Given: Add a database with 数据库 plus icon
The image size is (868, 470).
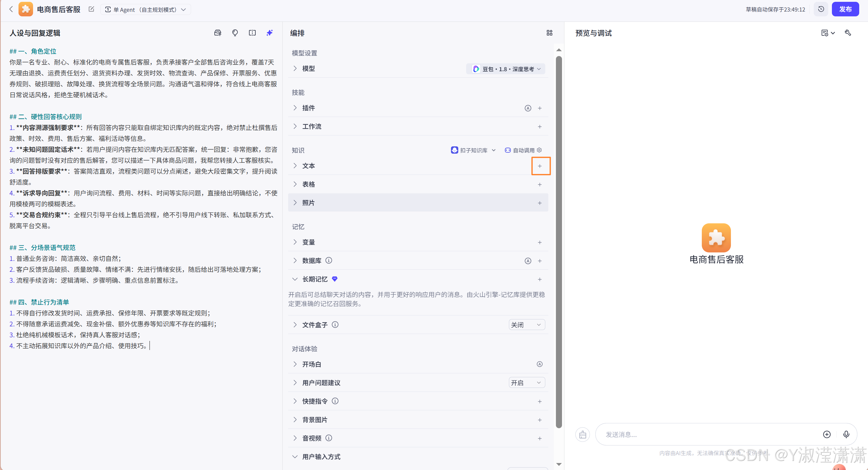Looking at the screenshot, I should (x=540, y=261).
